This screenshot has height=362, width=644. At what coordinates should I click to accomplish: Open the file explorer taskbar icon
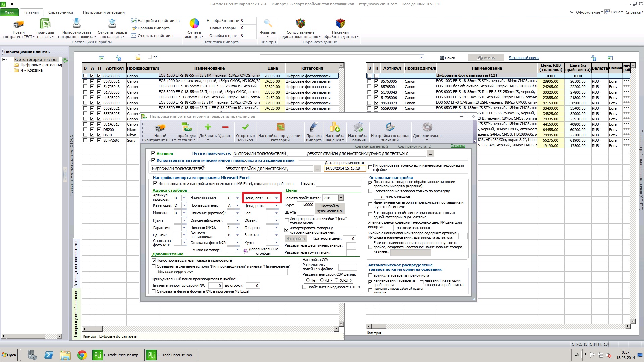point(65,355)
